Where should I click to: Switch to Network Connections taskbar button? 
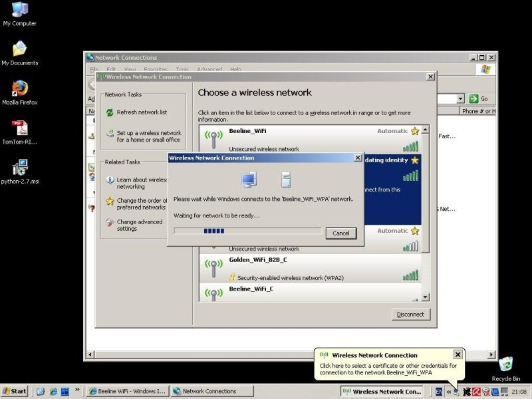coord(211,391)
